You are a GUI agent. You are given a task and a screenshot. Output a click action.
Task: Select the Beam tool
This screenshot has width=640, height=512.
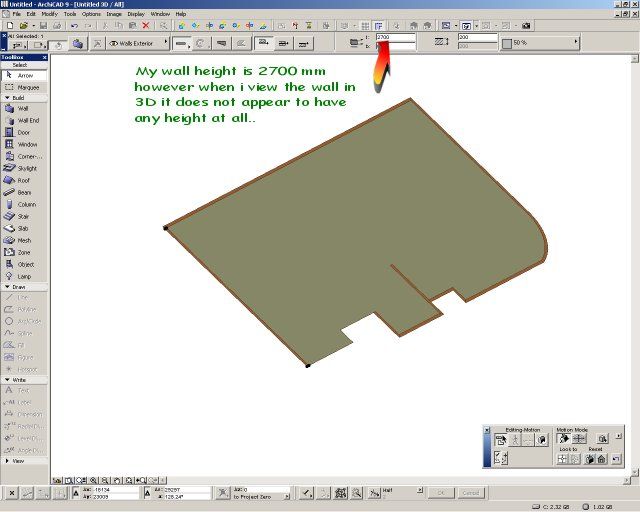(24, 192)
